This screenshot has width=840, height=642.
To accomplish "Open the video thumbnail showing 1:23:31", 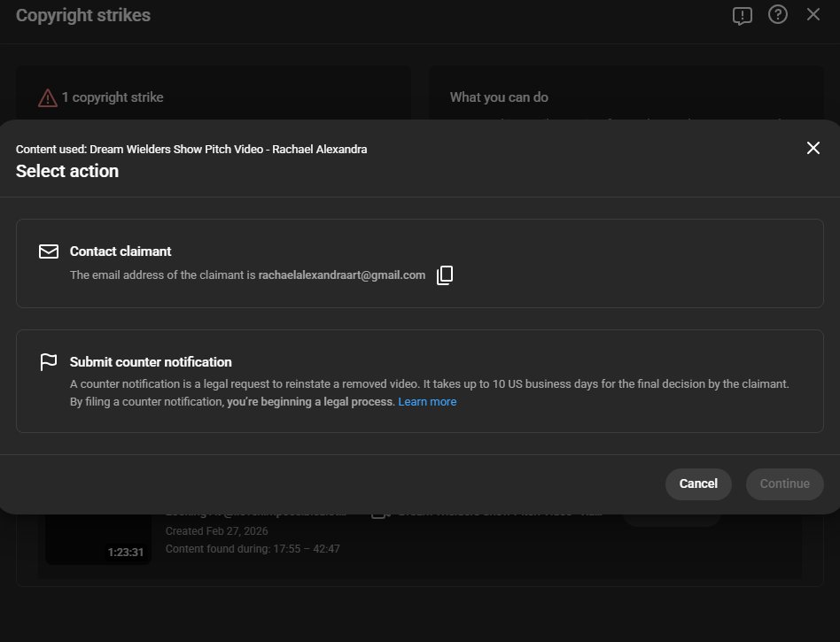I will click(x=98, y=538).
